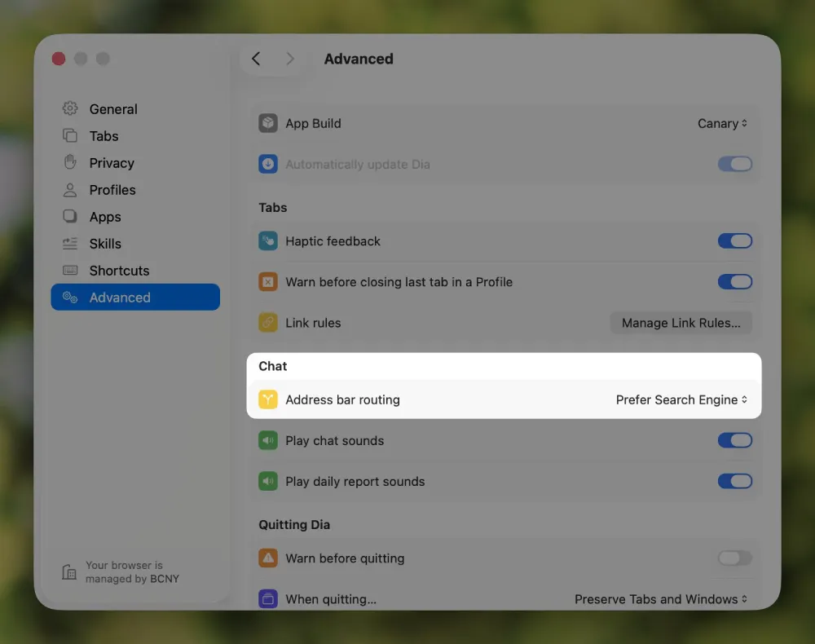Click the Skills icon in sidebar
This screenshot has height=644, width=815.
[x=69, y=243]
